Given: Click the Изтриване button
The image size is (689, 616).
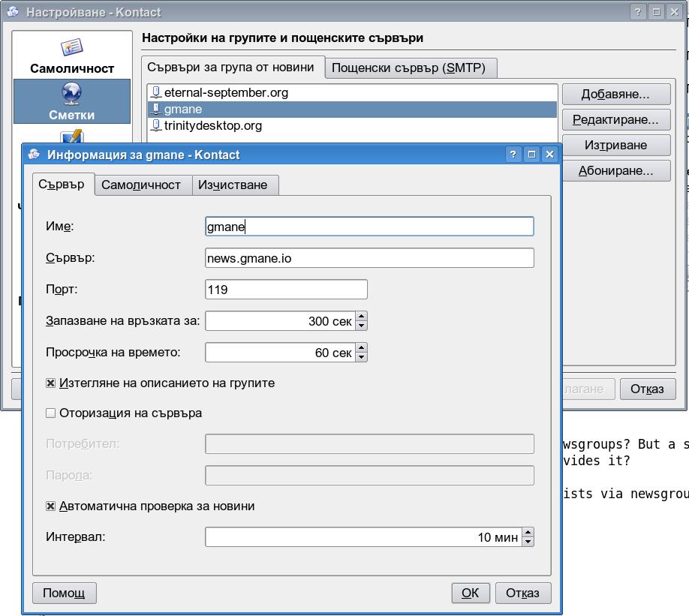Looking at the screenshot, I should 615,145.
